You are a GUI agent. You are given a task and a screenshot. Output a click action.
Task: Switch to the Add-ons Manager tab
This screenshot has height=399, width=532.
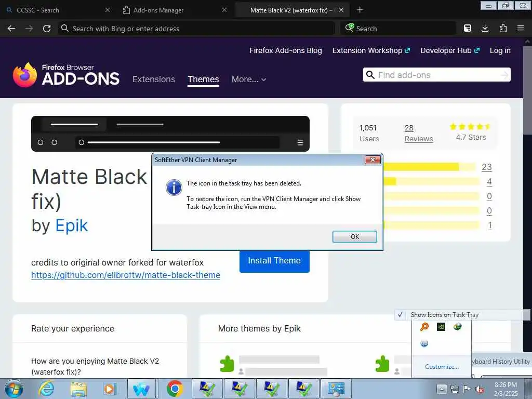pyautogui.click(x=175, y=10)
